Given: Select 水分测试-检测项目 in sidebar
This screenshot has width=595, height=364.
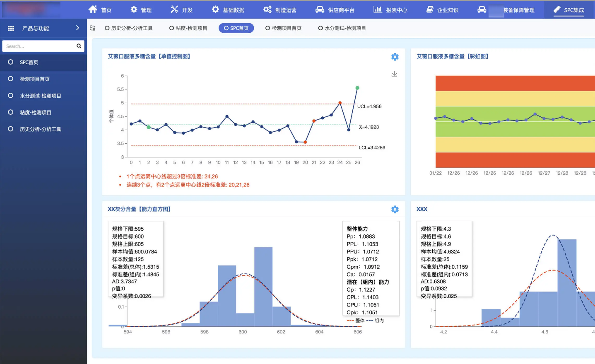Looking at the screenshot, I should (x=40, y=96).
